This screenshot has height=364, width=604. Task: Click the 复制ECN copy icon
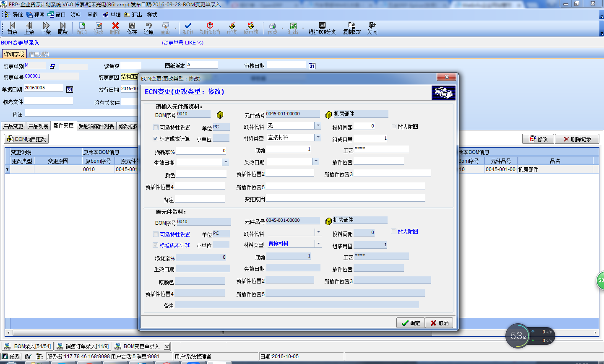[351, 29]
